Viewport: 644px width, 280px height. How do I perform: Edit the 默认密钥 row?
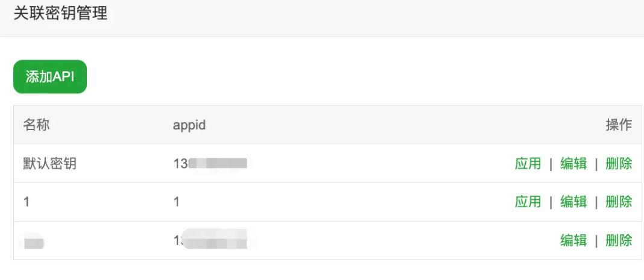(573, 163)
